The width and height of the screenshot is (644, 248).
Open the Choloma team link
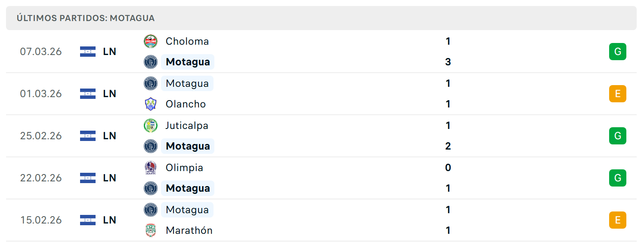click(x=187, y=41)
